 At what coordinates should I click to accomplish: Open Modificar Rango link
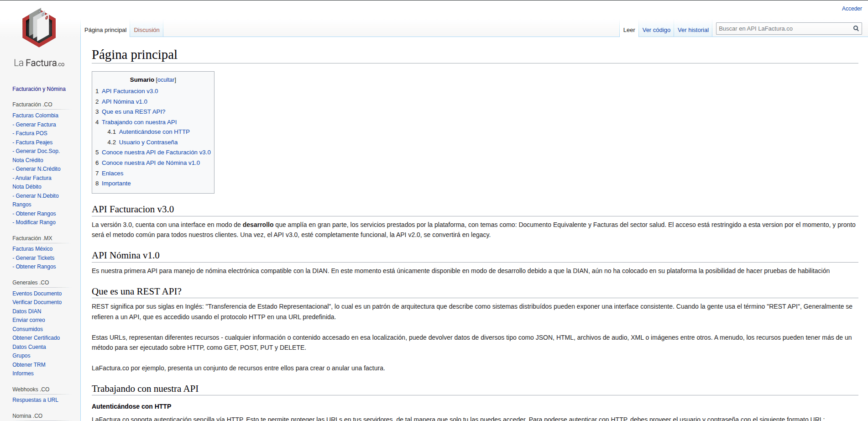tap(34, 222)
